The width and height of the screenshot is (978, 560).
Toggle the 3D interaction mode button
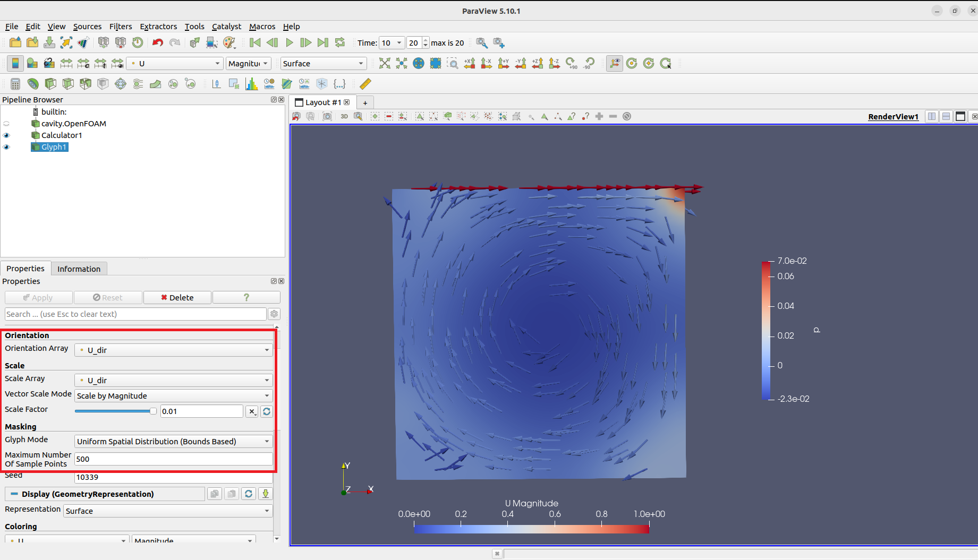344,116
